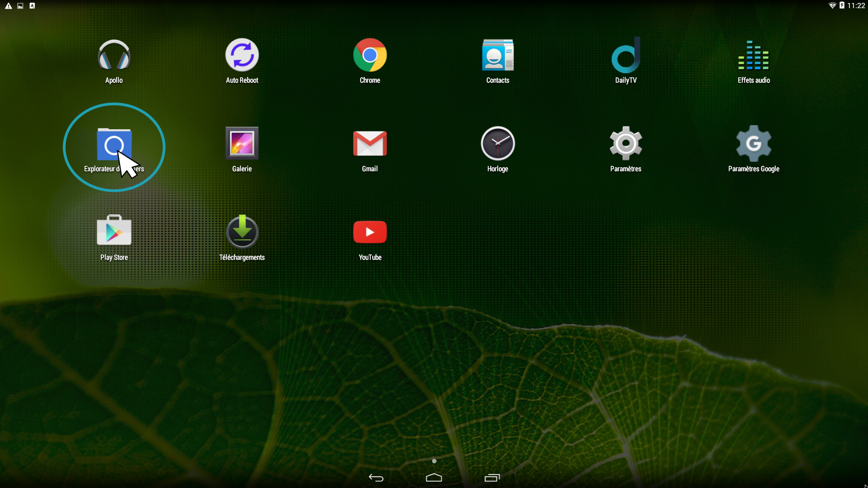The width and height of the screenshot is (868, 488).
Task: Open the Téléchargements downloads app
Action: point(242,238)
